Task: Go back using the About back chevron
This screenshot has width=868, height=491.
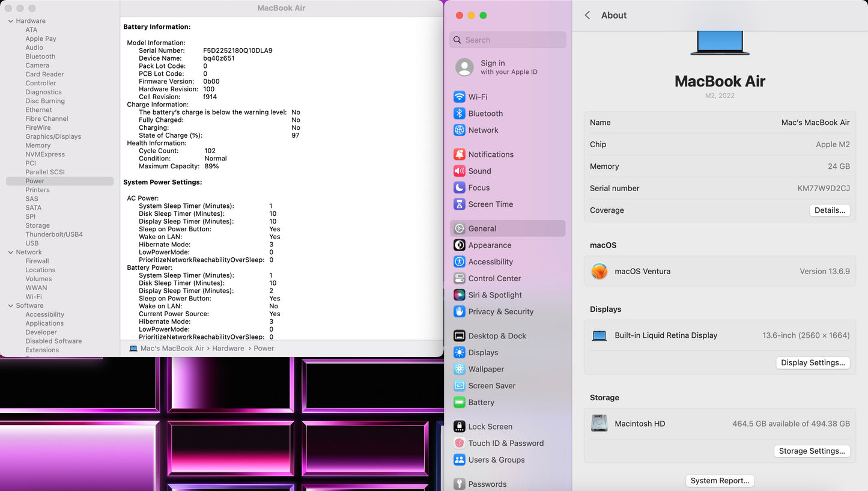Action: pyautogui.click(x=587, y=16)
